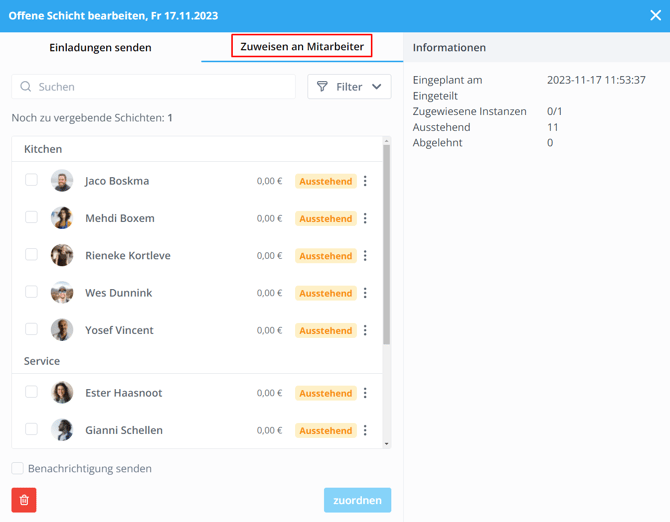Focus the Suchen search field
The height and width of the screenshot is (522, 670).
[160, 87]
